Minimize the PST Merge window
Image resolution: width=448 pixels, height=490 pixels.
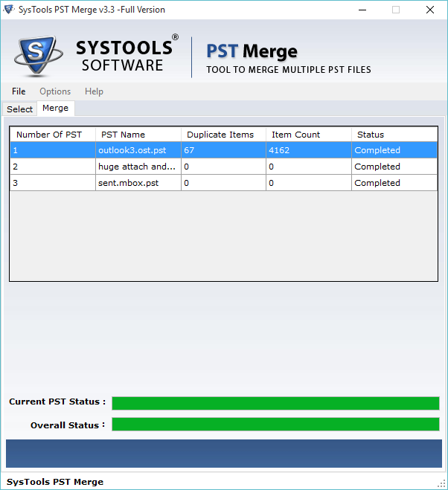click(362, 10)
